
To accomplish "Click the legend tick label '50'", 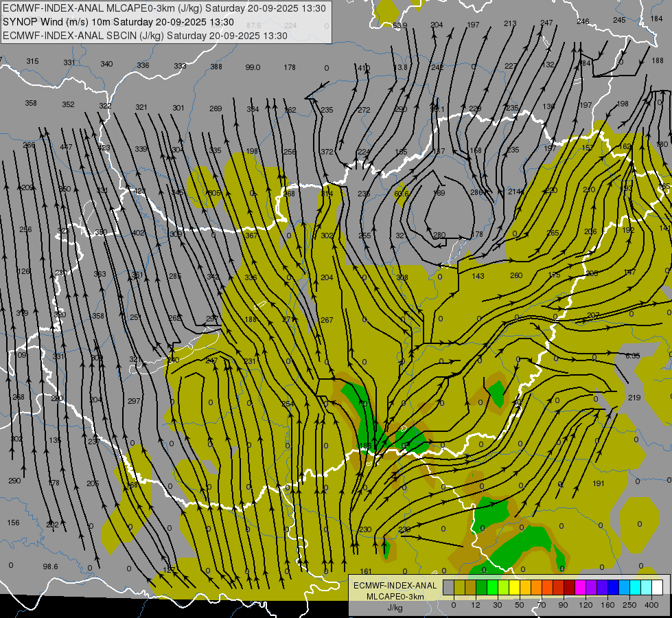I will [x=519, y=605].
